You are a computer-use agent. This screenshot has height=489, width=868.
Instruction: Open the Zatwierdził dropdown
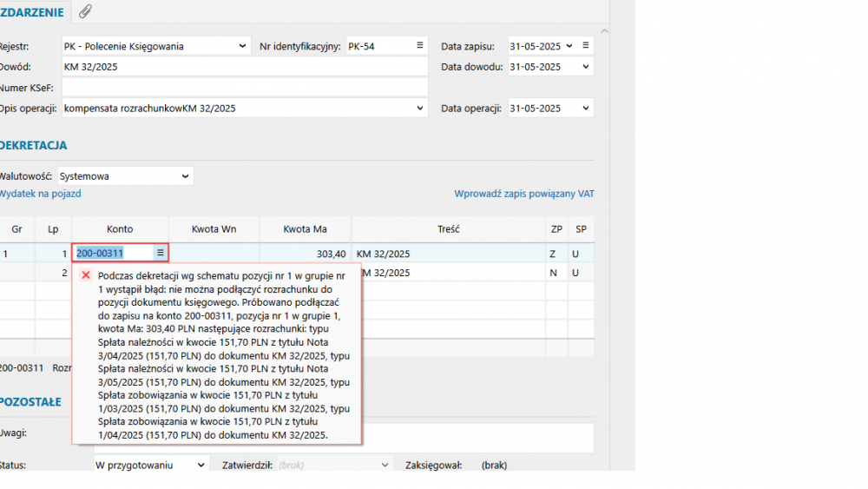coord(386,465)
